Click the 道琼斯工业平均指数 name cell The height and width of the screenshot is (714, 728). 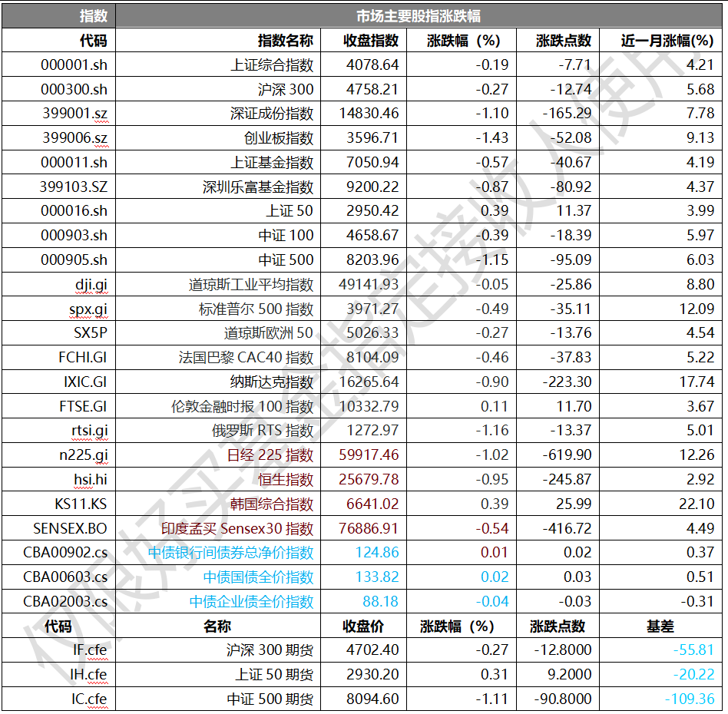(x=251, y=284)
